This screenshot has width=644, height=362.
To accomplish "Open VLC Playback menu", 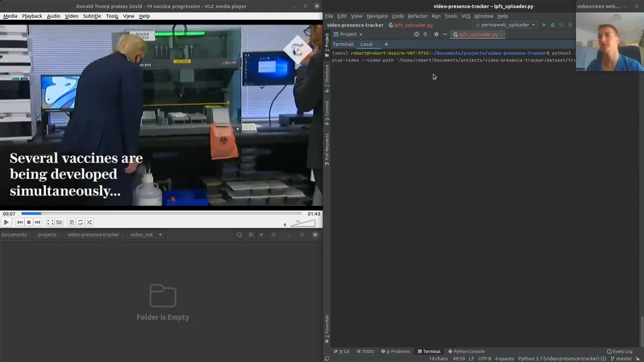I will 32,16.
